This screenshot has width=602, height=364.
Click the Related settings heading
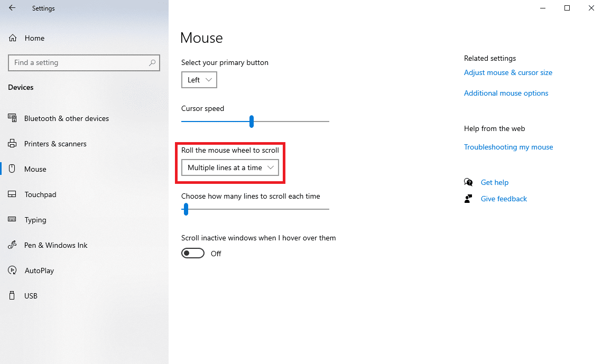[x=490, y=58]
